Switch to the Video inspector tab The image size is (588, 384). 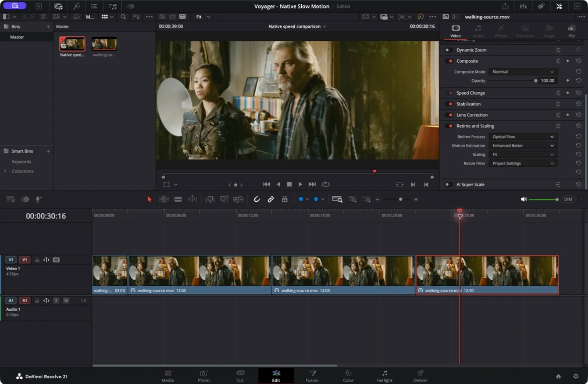pos(455,31)
